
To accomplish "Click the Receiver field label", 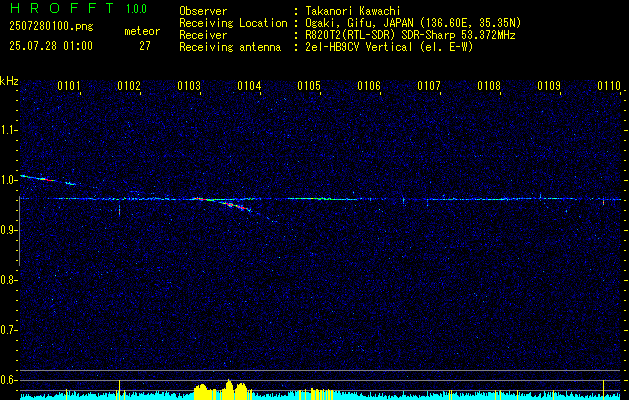I will click(203, 35).
